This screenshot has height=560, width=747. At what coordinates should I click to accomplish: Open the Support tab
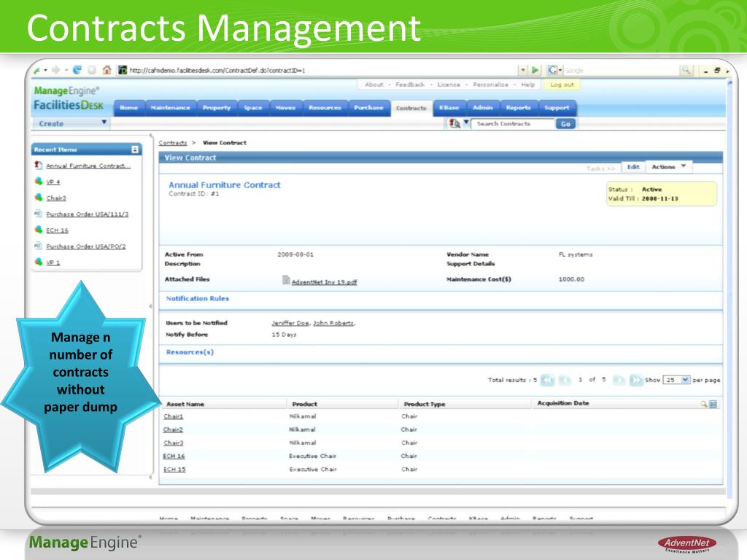click(x=557, y=108)
